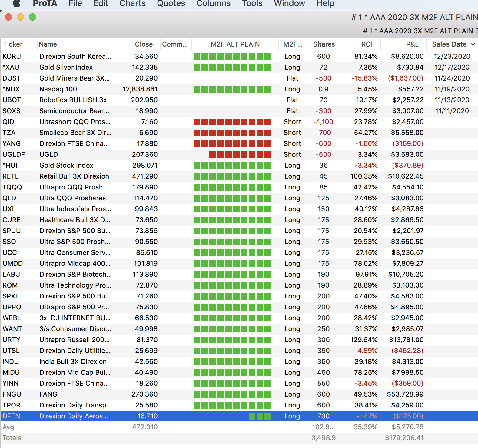The width and height of the screenshot is (478, 448).
Task: Click India Bull 3X Direxion name cell
Action: pyautogui.click(x=73, y=361)
